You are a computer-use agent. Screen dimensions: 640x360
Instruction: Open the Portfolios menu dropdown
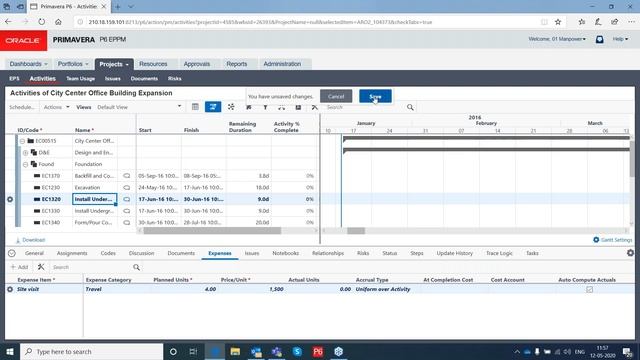(73, 64)
